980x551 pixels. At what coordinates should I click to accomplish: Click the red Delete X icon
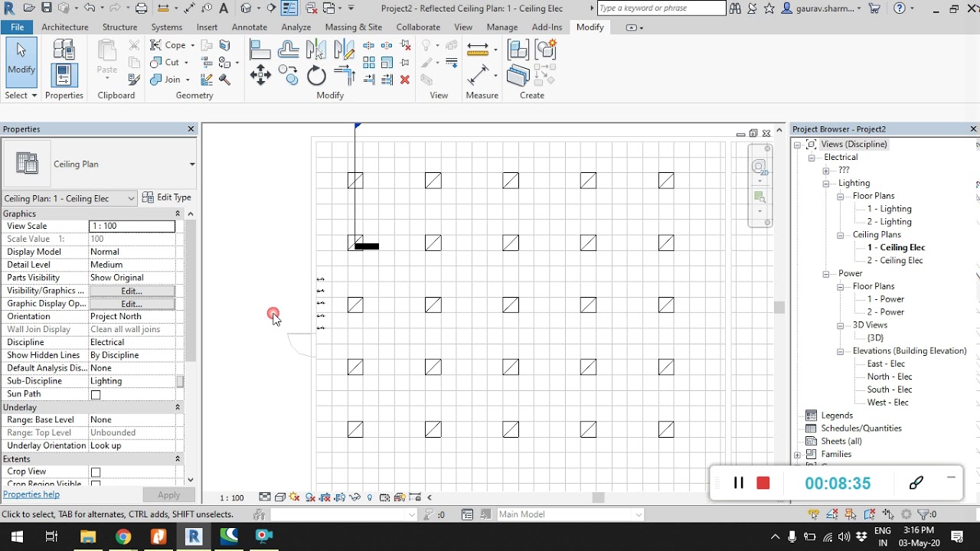405,79
